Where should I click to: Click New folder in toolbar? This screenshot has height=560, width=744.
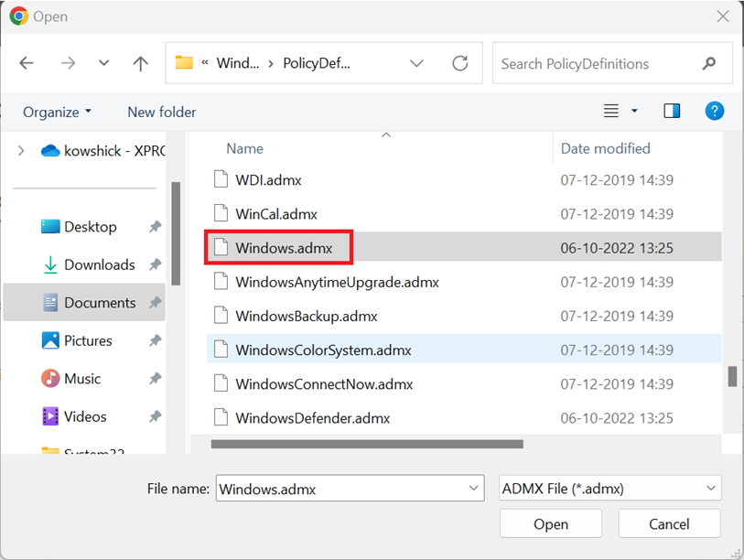coord(161,112)
